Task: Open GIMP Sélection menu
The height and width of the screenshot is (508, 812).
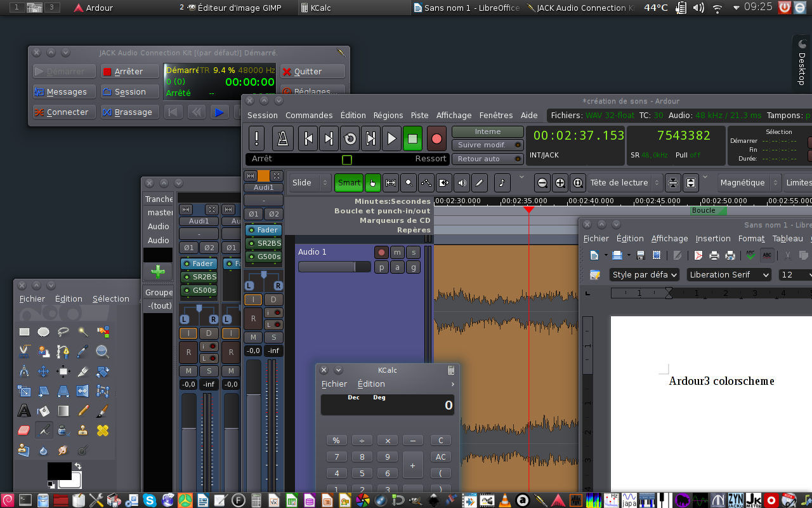Action: click(x=111, y=299)
